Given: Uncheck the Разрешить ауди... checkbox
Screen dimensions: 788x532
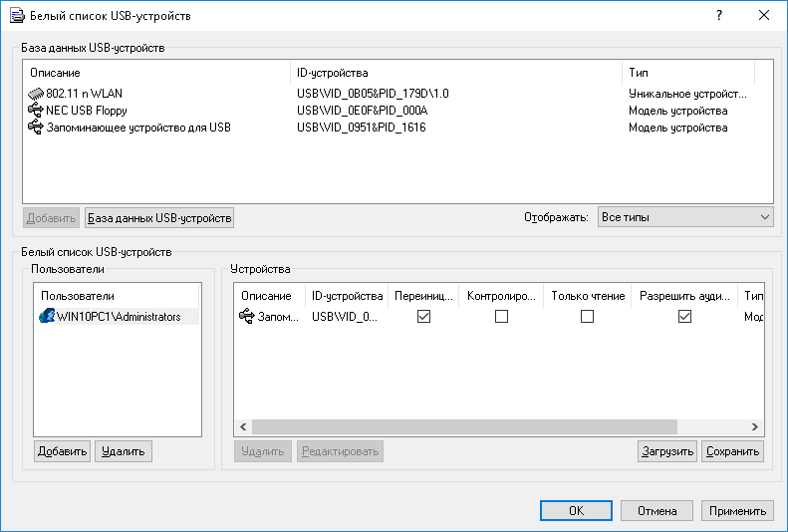Looking at the screenshot, I should [x=684, y=317].
